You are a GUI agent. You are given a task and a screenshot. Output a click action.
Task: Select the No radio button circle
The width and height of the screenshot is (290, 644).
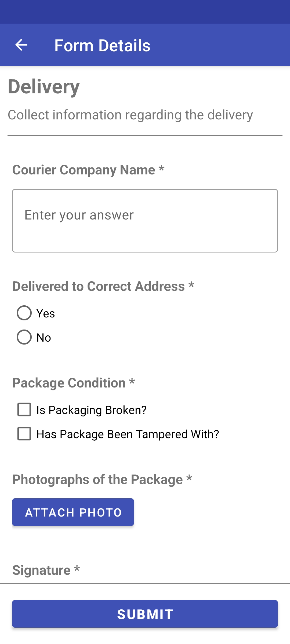tap(24, 337)
